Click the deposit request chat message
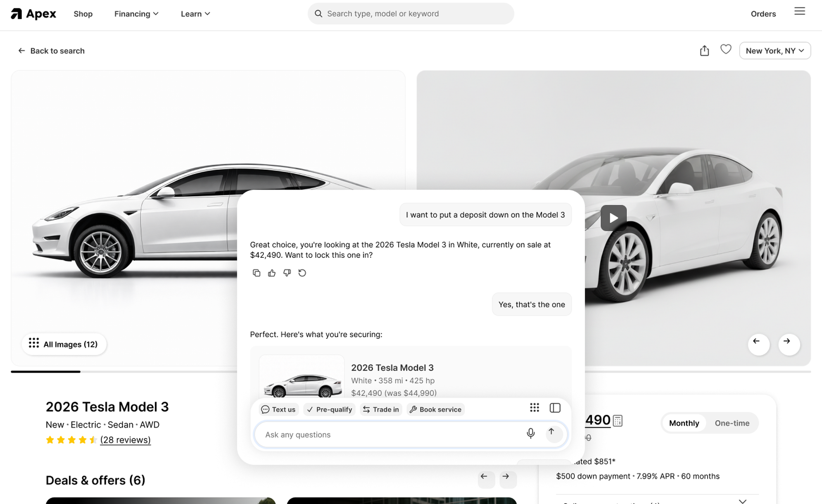Image resolution: width=822 pixels, height=504 pixels. pyautogui.click(x=485, y=215)
